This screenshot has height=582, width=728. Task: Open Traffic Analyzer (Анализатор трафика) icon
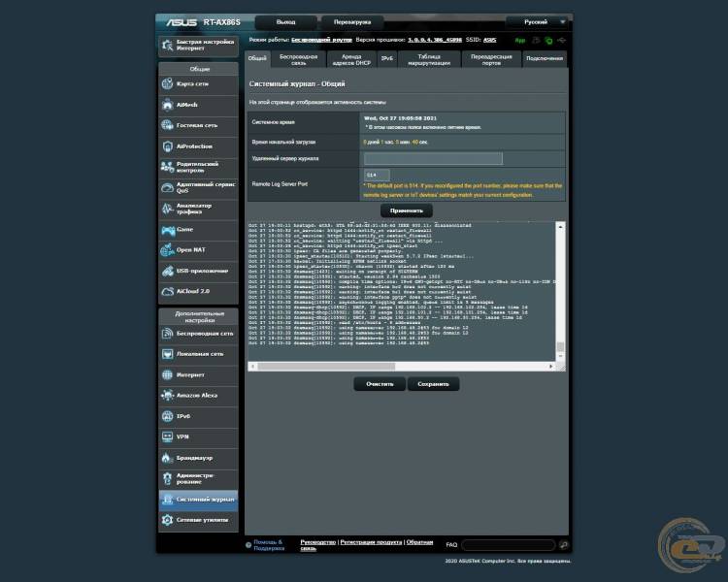[x=167, y=209]
